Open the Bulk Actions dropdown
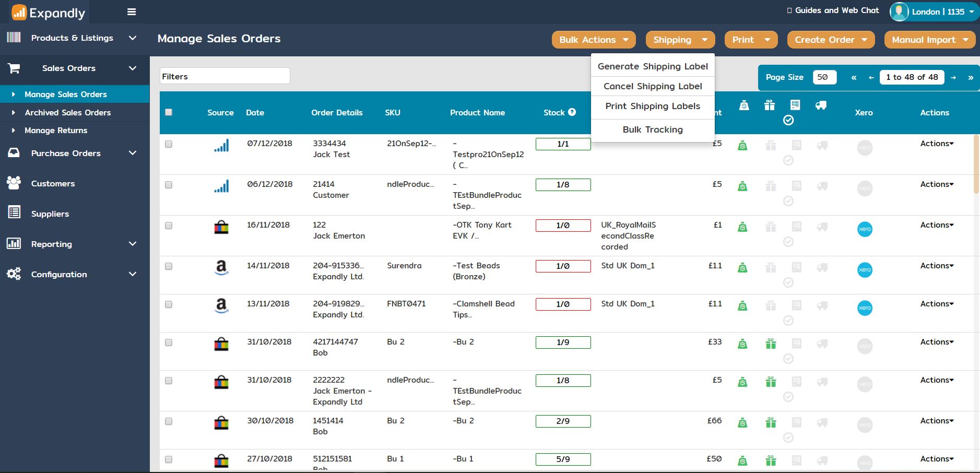The image size is (980, 473). pos(594,40)
